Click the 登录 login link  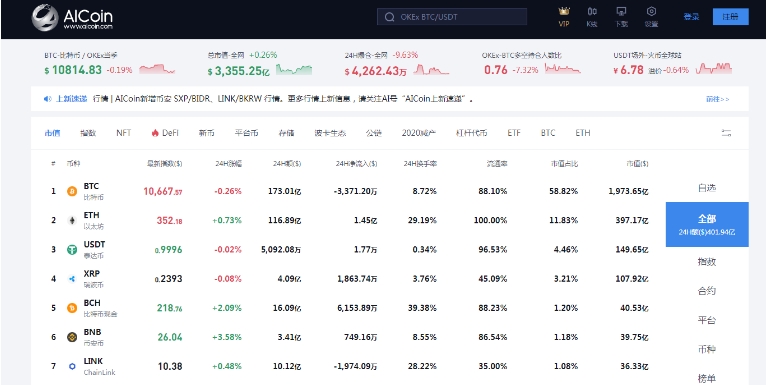[691, 17]
